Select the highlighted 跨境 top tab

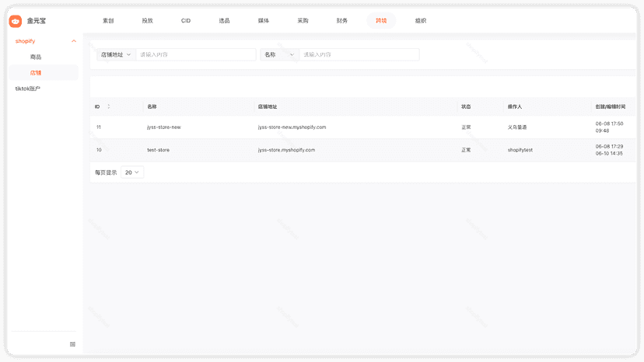pyautogui.click(x=381, y=20)
